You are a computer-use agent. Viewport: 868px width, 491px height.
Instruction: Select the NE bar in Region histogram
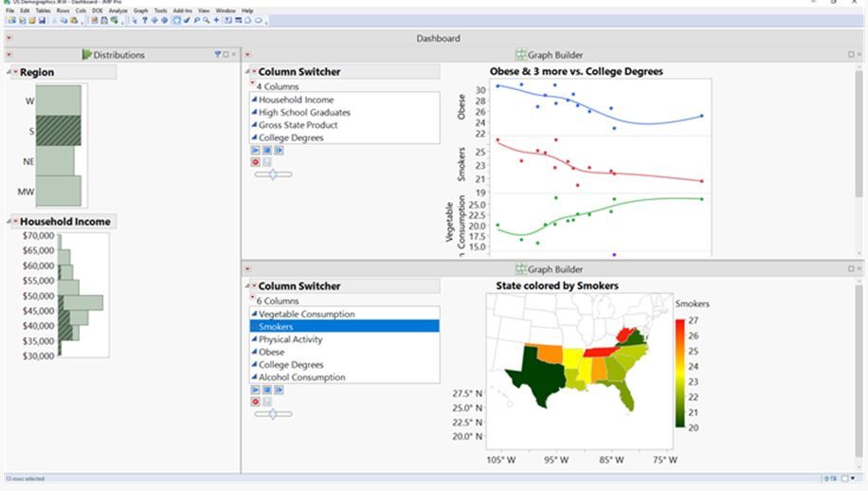(x=55, y=161)
